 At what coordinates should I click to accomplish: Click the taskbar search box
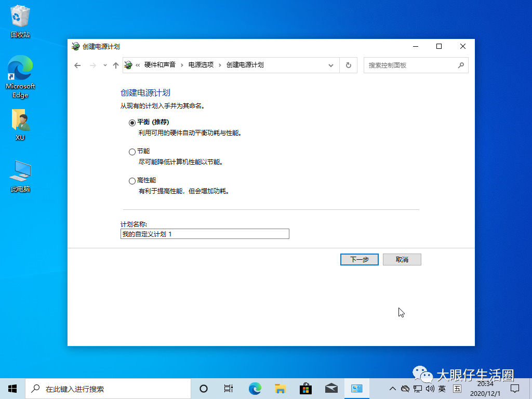[108, 389]
